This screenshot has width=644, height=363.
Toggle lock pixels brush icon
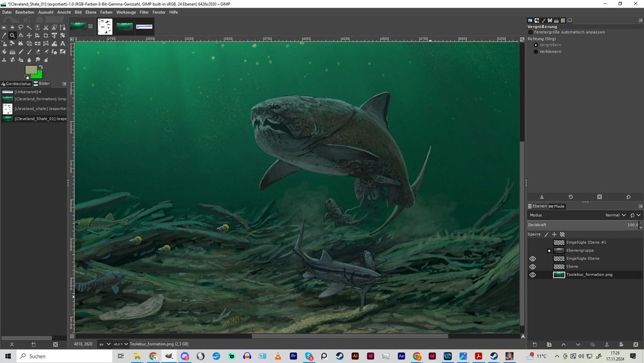tap(546, 234)
